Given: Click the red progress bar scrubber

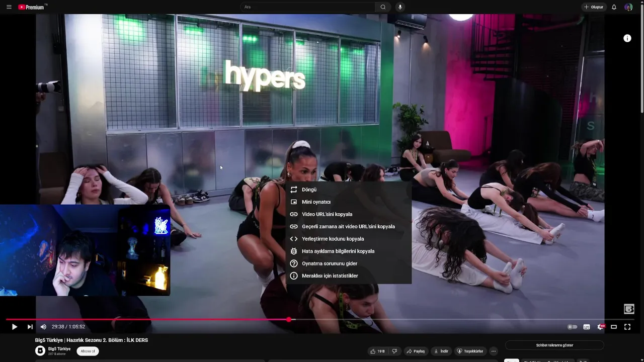Looking at the screenshot, I should [x=289, y=319].
